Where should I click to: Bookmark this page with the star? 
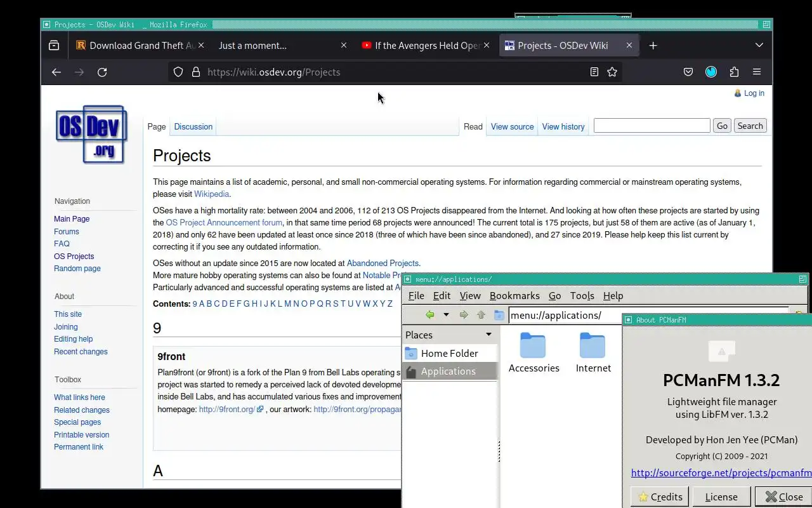(x=612, y=72)
